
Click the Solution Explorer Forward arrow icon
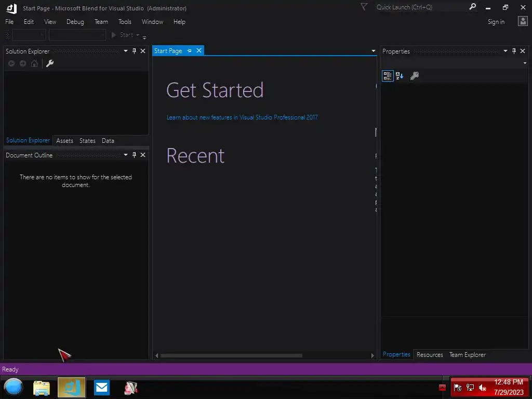(23, 63)
